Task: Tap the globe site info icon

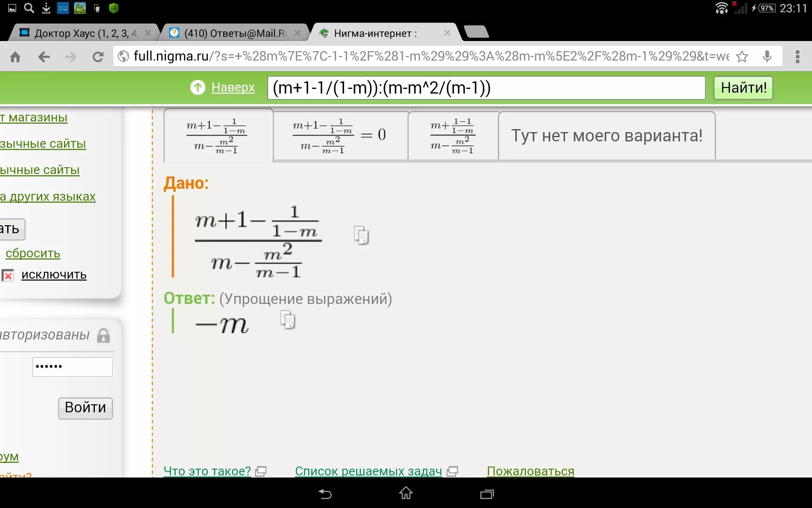Action: [x=123, y=56]
